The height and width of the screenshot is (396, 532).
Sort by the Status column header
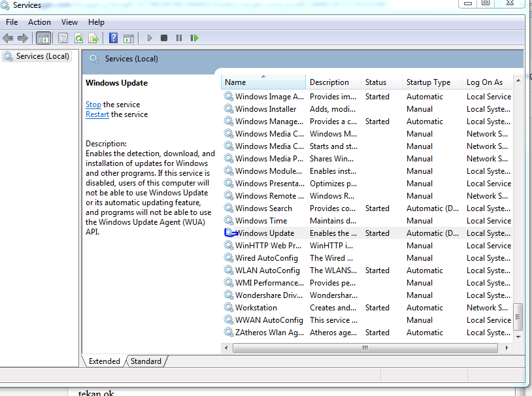[382, 82]
